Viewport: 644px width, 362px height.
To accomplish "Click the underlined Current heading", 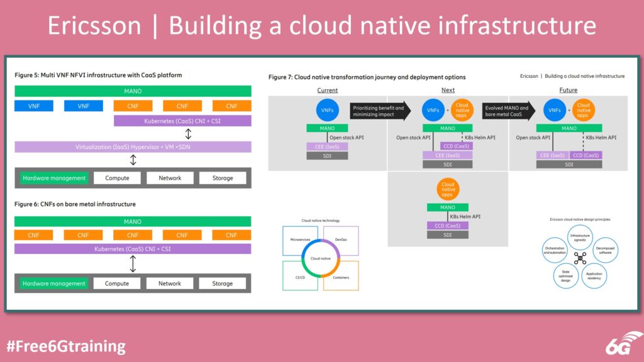I will click(x=327, y=90).
